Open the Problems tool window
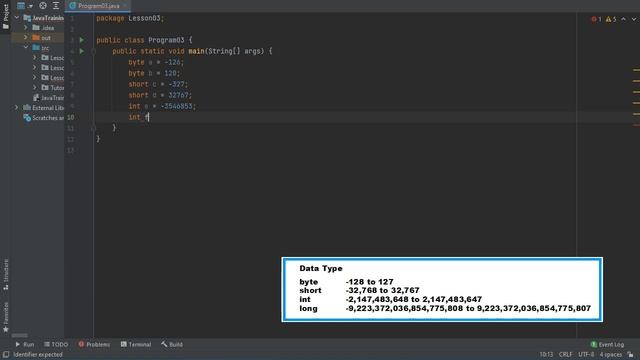This screenshot has width=640, height=360. tap(94, 344)
